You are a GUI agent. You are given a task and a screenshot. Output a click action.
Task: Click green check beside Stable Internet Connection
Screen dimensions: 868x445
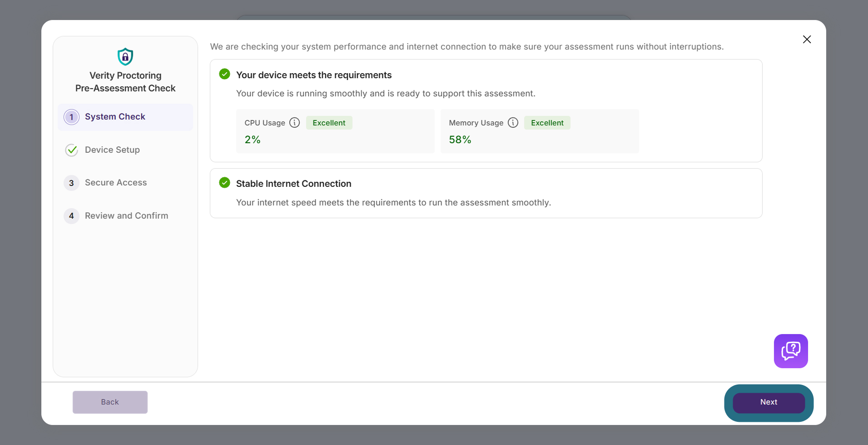[x=224, y=183]
